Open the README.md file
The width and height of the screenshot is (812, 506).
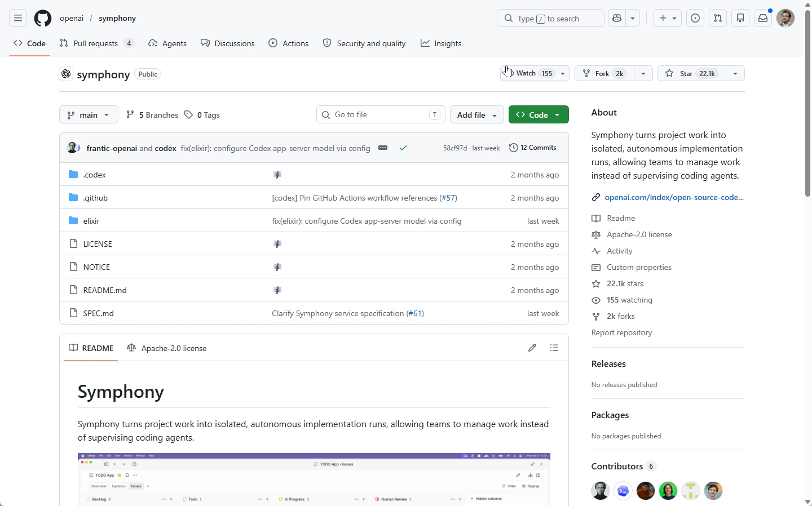pyautogui.click(x=105, y=290)
